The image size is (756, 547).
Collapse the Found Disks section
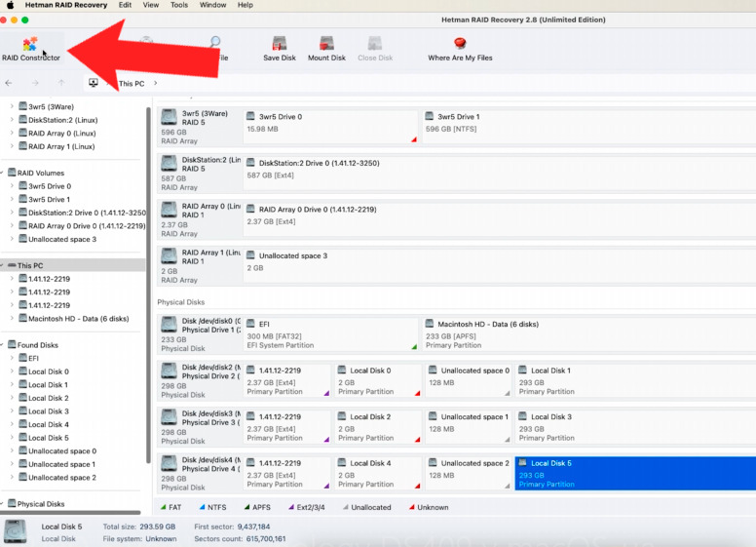point(2,345)
